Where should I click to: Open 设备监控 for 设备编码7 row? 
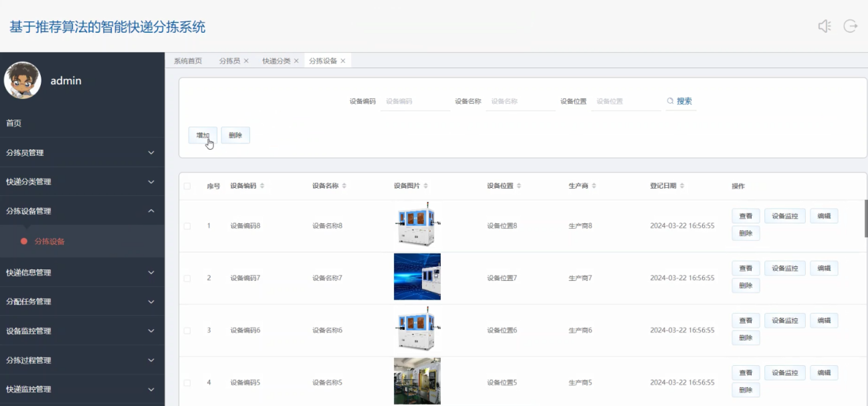[785, 268]
